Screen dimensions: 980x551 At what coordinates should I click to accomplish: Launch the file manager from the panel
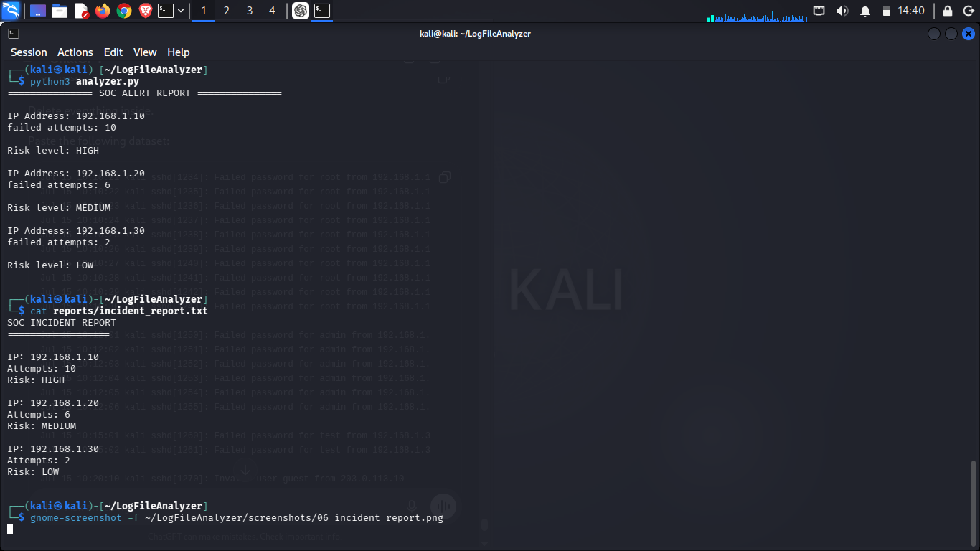[x=60, y=11]
